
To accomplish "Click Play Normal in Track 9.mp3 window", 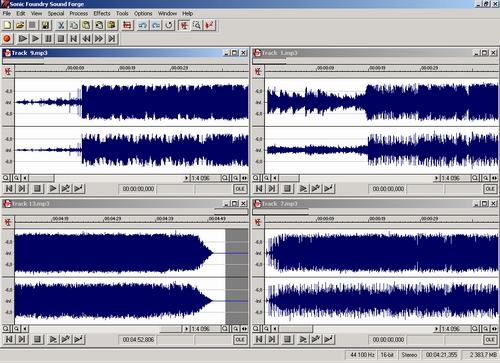I will click(x=53, y=189).
